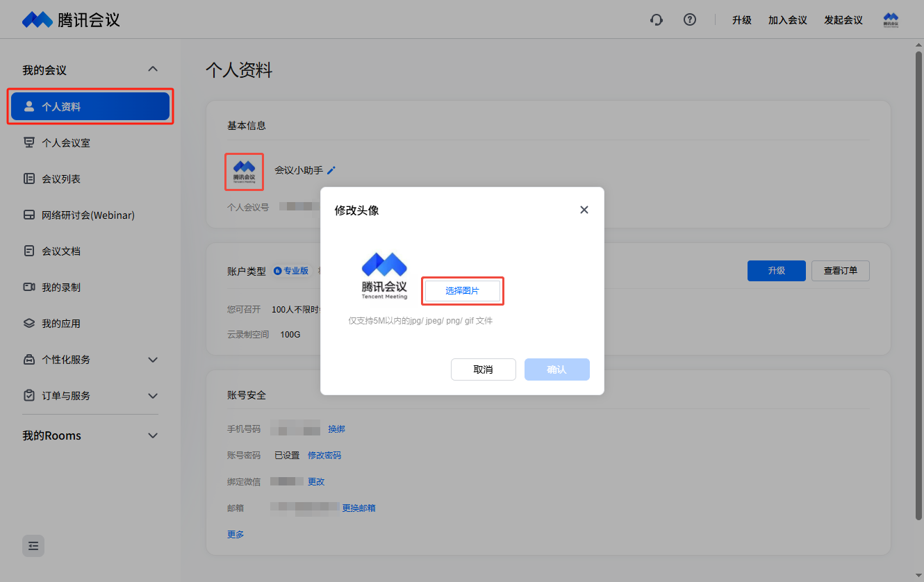Click the 专业版 badge icon
Viewport: 924px width, 582px height.
tap(277, 271)
